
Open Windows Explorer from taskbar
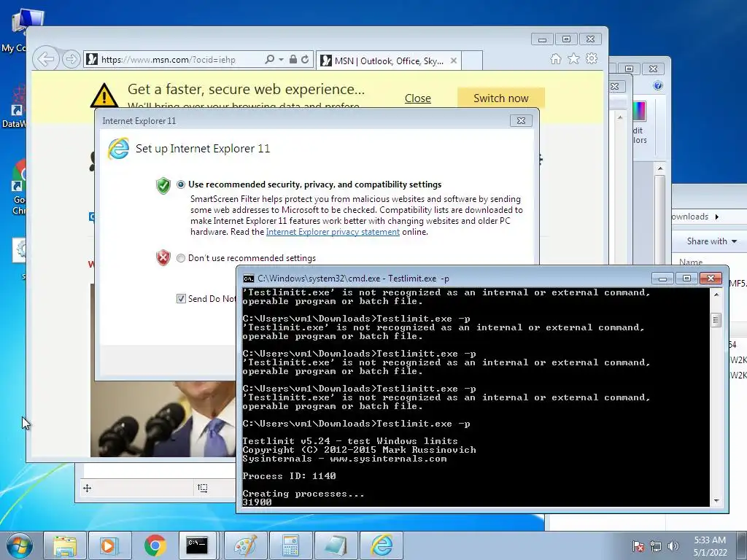coord(65,545)
